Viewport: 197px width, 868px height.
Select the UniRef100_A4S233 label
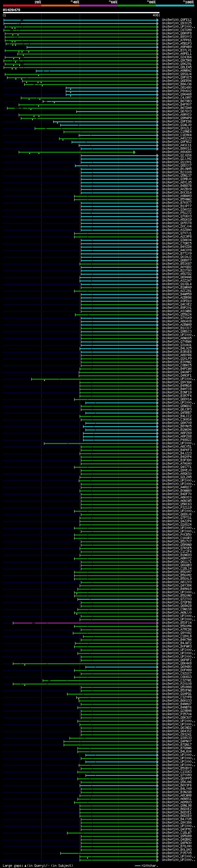177,139
